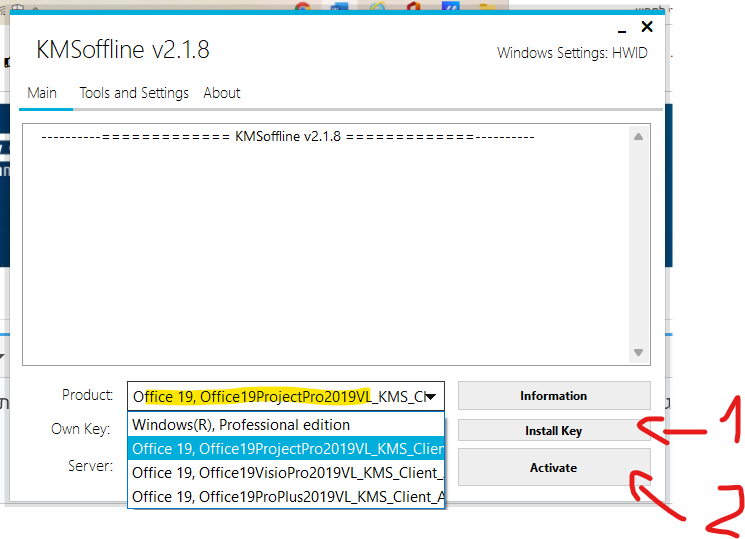Click the log scrollbar up arrow
Viewport: 745px width, 539px height.
[x=639, y=137]
